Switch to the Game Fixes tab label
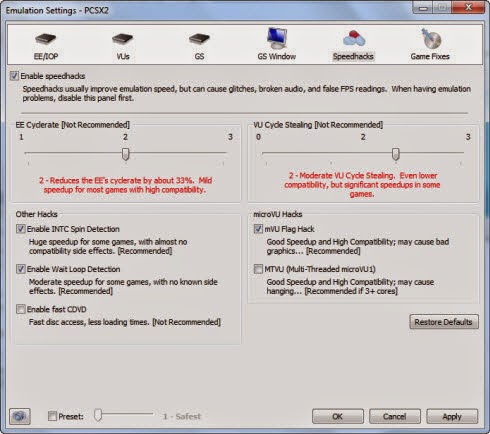Viewport: 490px width, 434px height. 430,56
